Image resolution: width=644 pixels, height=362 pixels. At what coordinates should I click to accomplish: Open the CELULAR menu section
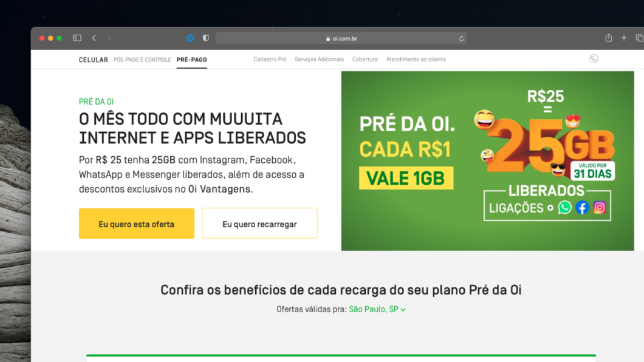coord(93,60)
